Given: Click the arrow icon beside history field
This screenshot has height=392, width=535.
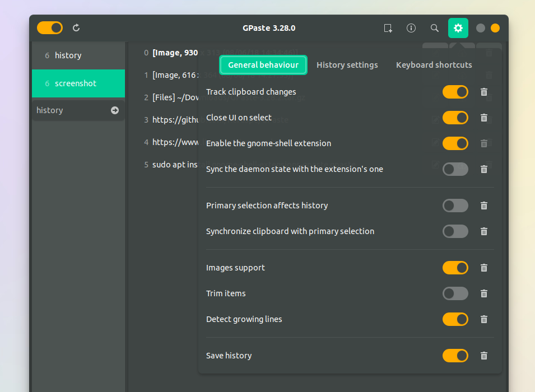Looking at the screenshot, I should click(x=115, y=110).
